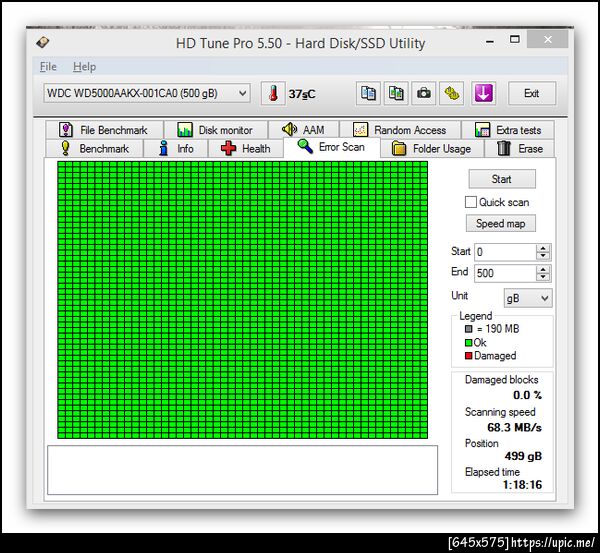Screen dimensions: 600x553
Task: Click the Start value input field
Action: (505, 252)
